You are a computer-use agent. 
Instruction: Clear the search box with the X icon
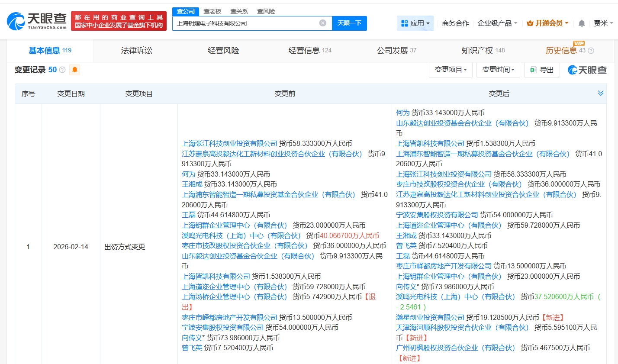pyautogui.click(x=322, y=23)
